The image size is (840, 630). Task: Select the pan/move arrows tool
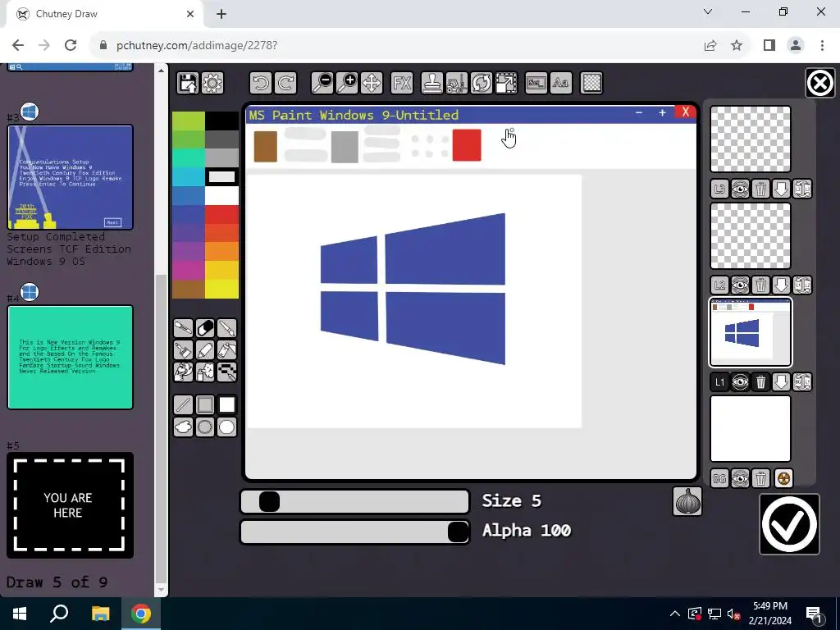point(372,83)
